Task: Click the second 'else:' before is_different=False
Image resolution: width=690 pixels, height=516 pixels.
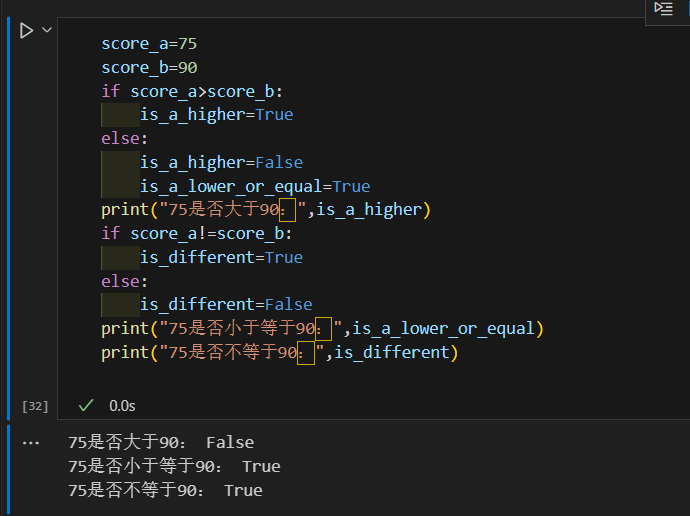Action: pos(125,281)
